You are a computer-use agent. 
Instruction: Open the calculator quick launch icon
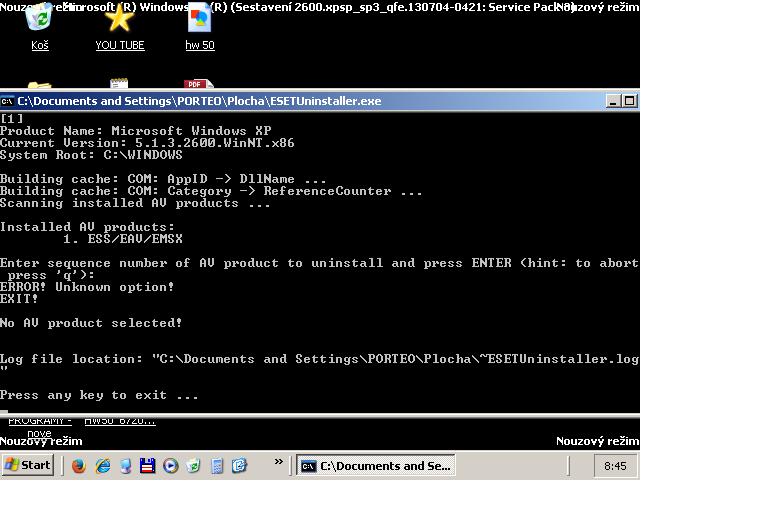pyautogui.click(x=217, y=466)
